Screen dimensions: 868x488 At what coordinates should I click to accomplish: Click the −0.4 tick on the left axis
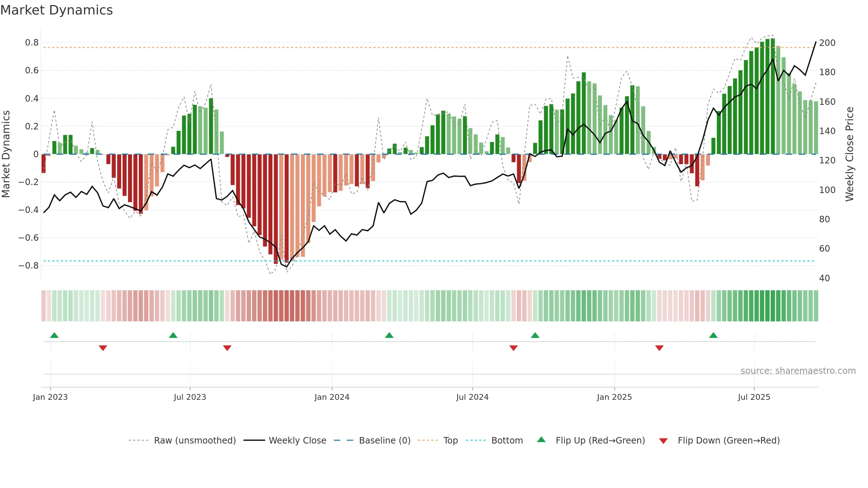coord(29,210)
